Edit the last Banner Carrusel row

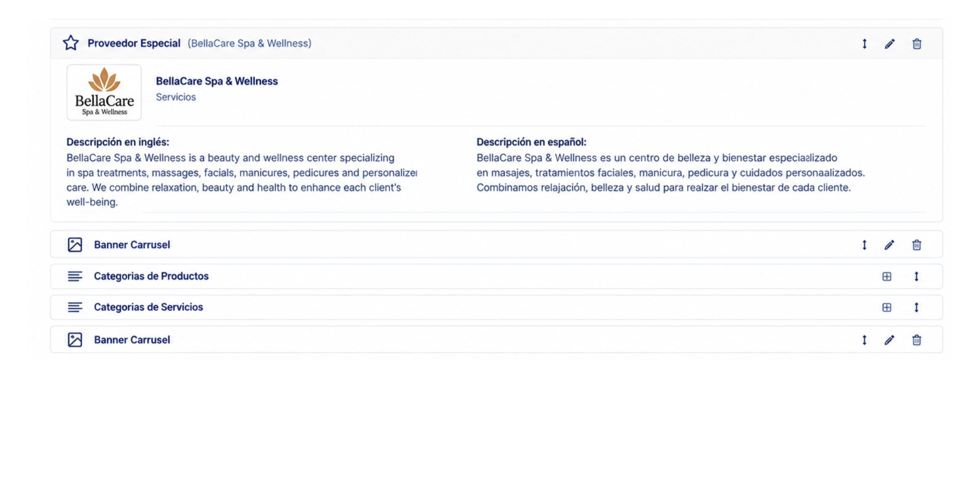point(889,340)
